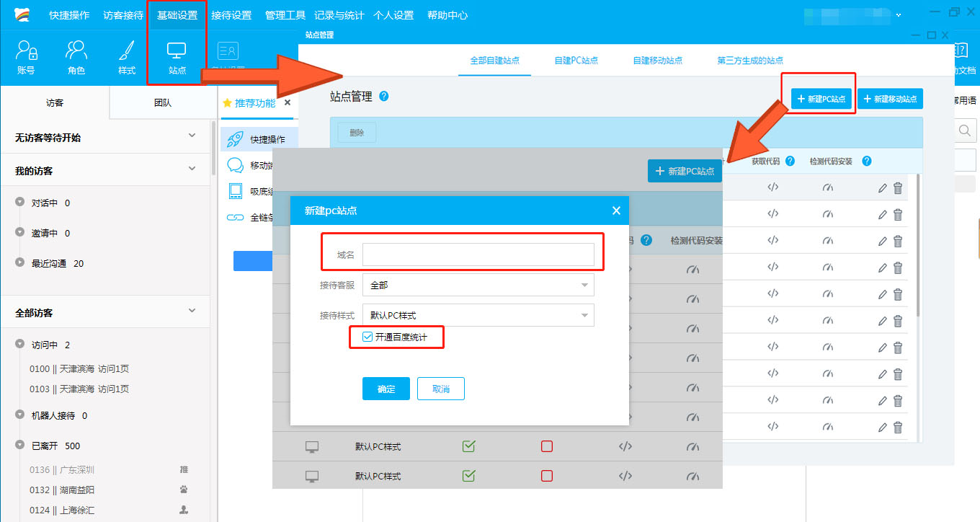
Task: Click gauge icon in bottom 默认PC样式 row
Action: point(693,476)
